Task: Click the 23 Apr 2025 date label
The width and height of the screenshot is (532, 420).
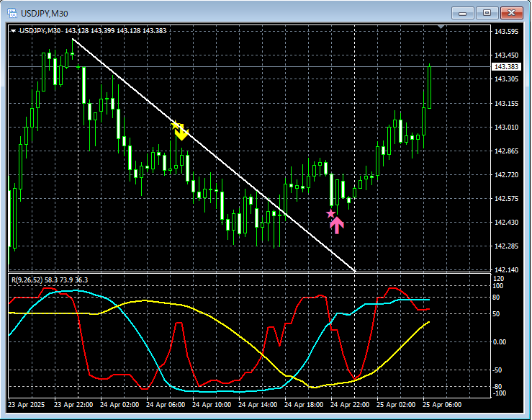Action: point(27,405)
